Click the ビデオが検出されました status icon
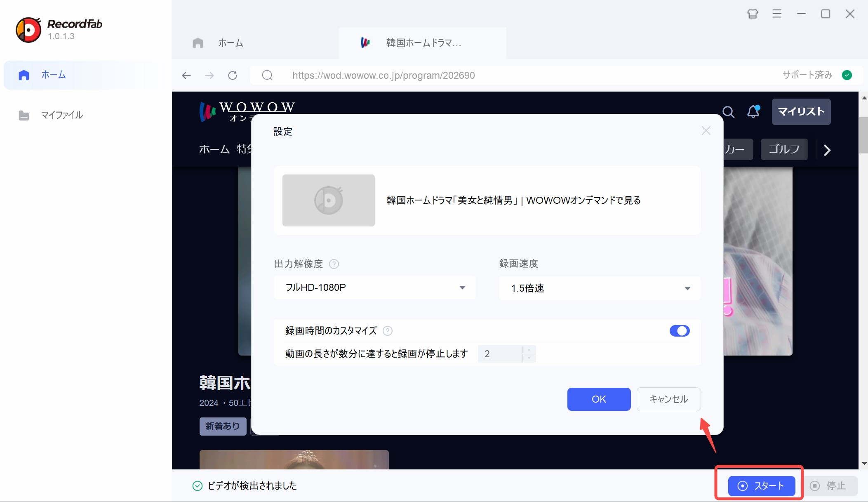 coord(198,486)
